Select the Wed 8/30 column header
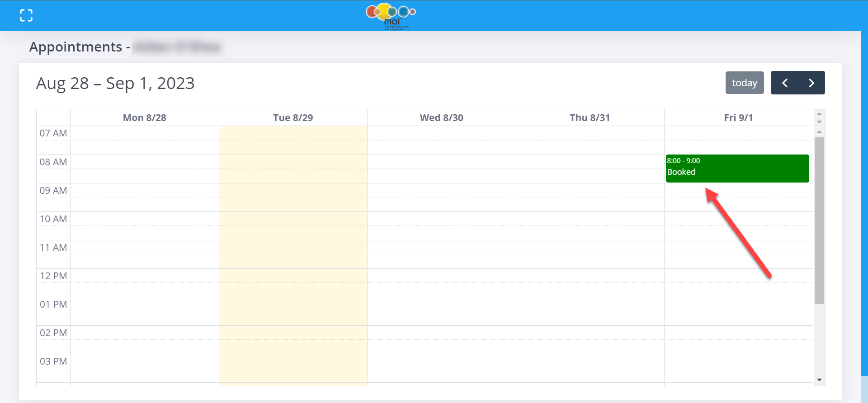868x403 pixels. 441,118
